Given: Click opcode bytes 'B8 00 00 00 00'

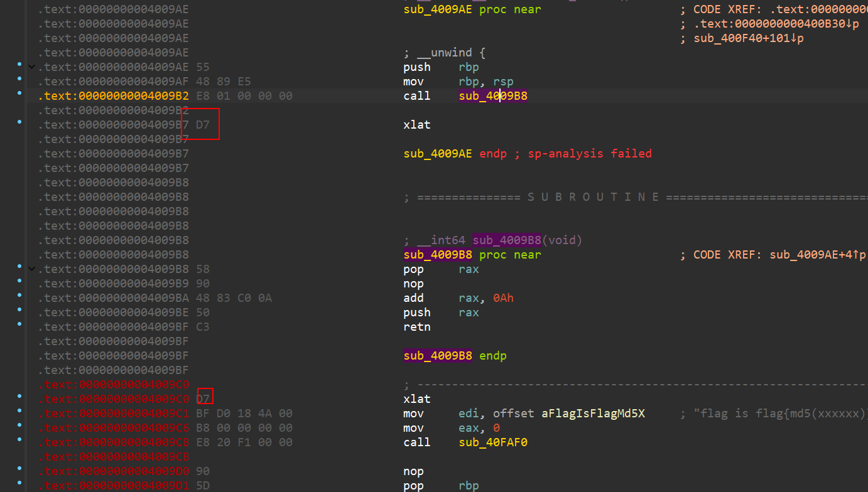Looking at the screenshot, I should 244,428.
